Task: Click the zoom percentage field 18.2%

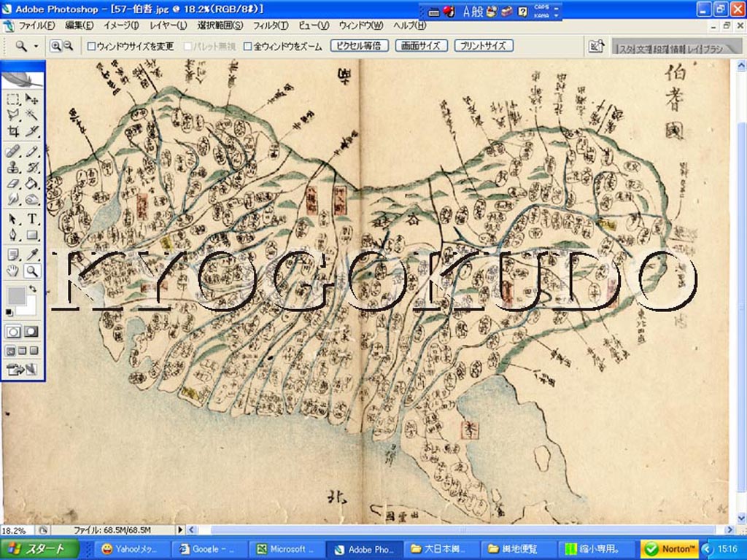Action: (x=18, y=530)
